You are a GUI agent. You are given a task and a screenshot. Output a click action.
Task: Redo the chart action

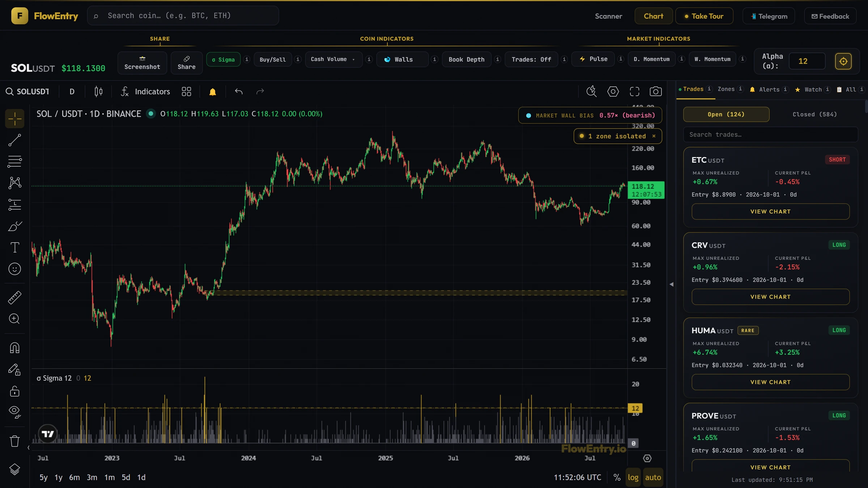coord(260,91)
